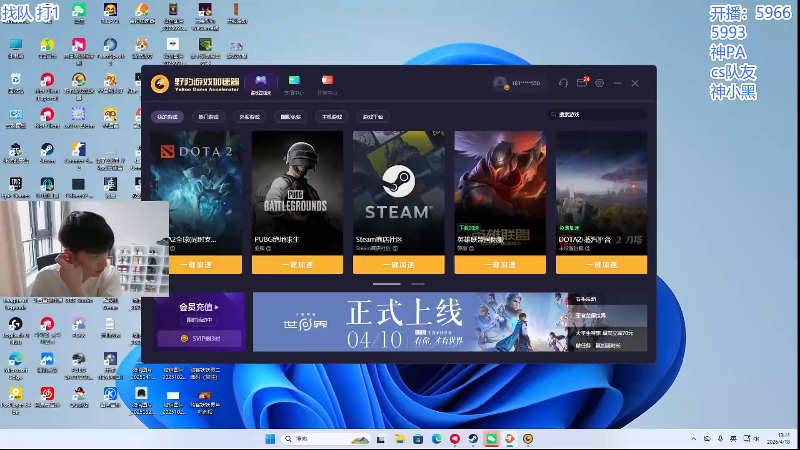Toggle the 英 input method indicator
This screenshot has width=800, height=450.
pyautogui.click(x=733, y=439)
